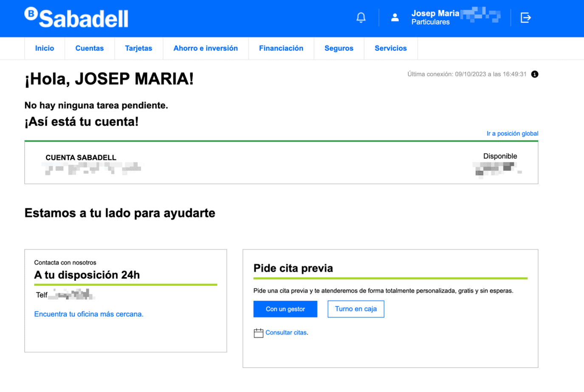Click the calendar icon beside Consultar citas

258,333
